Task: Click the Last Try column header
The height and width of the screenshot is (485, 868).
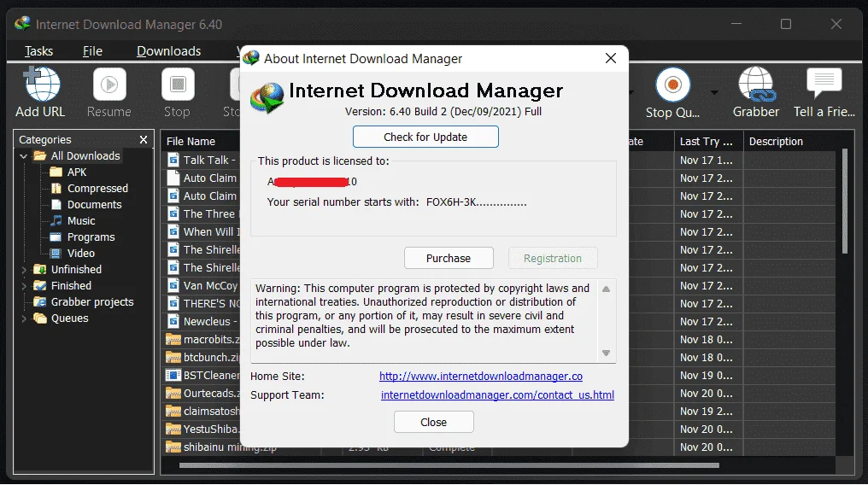Action: (x=708, y=141)
